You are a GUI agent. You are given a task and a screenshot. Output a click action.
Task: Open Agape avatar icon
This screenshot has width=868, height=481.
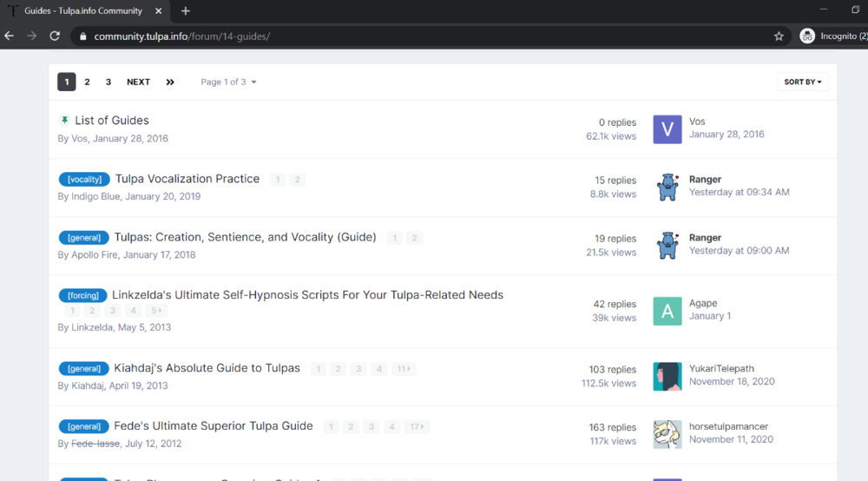click(x=667, y=311)
